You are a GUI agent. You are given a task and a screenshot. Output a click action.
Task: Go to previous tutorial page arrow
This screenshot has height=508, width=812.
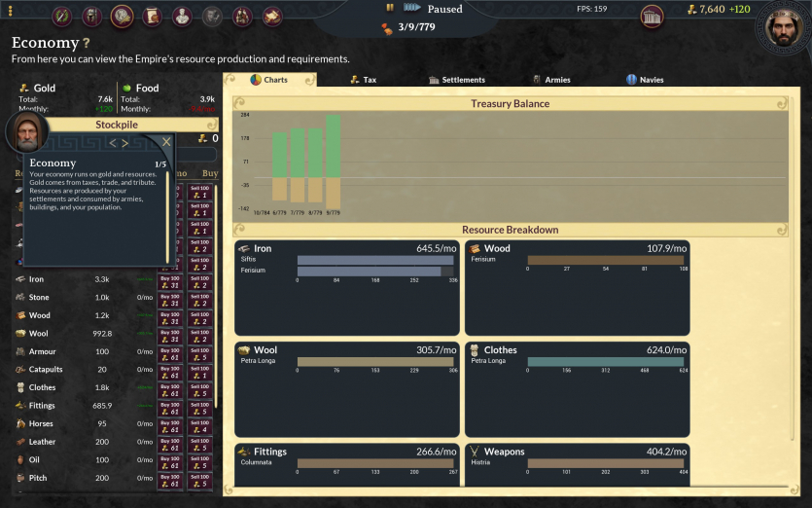[113, 143]
